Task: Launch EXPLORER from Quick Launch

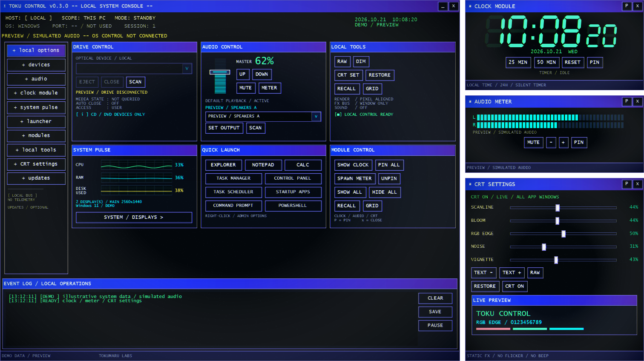Action: click(223, 165)
